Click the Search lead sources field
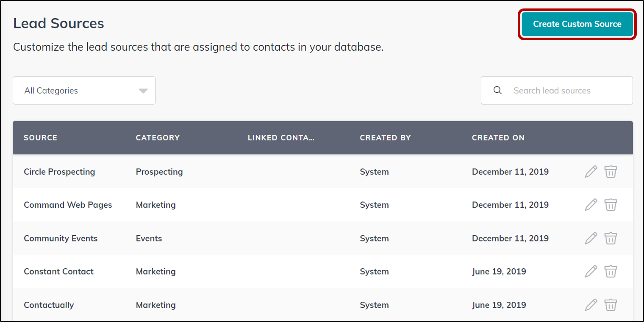Image resolution: width=644 pixels, height=322 pixels. [x=557, y=91]
